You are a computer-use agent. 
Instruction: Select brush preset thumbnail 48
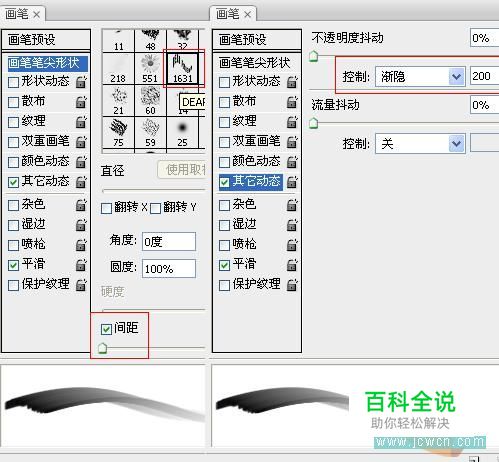(150, 41)
